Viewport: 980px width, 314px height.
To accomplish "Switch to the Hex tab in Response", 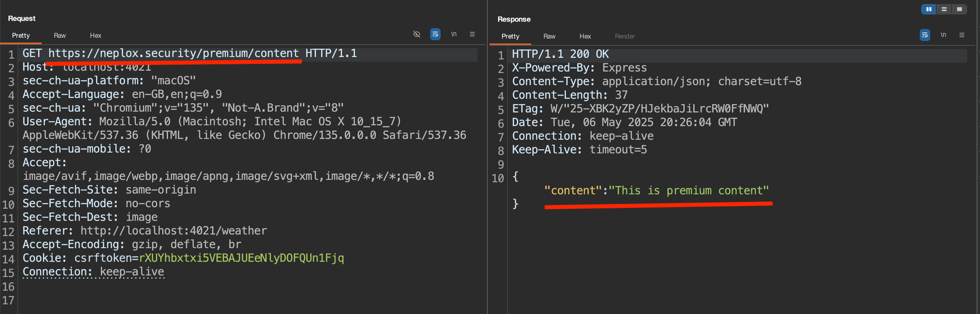I will 585,36.
